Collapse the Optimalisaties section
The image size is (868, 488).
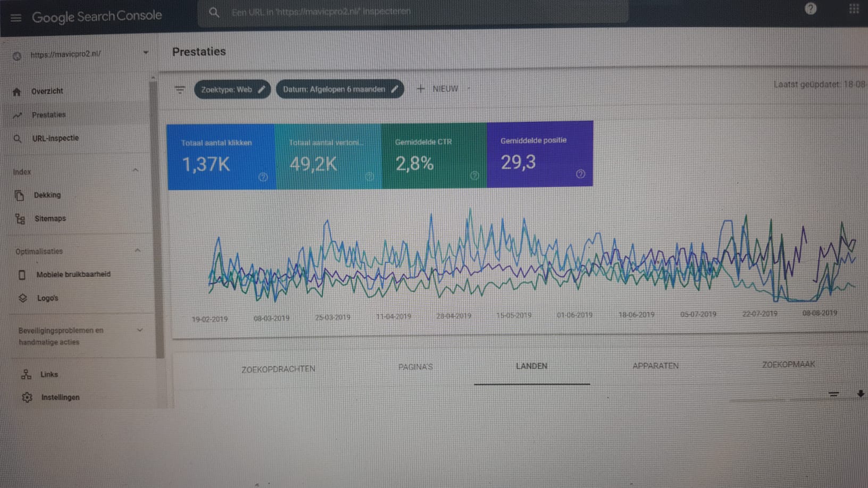[137, 250]
